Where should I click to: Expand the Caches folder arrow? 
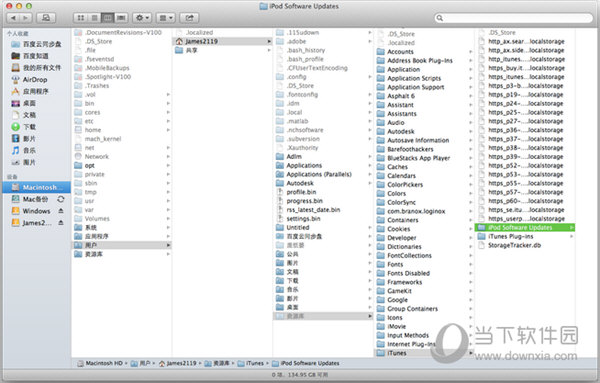470,167
